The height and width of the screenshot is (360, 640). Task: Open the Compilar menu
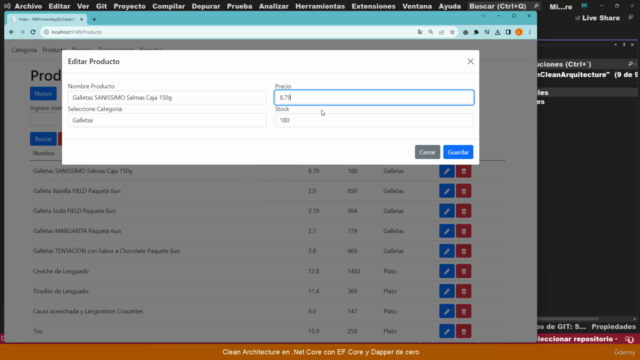click(x=169, y=6)
